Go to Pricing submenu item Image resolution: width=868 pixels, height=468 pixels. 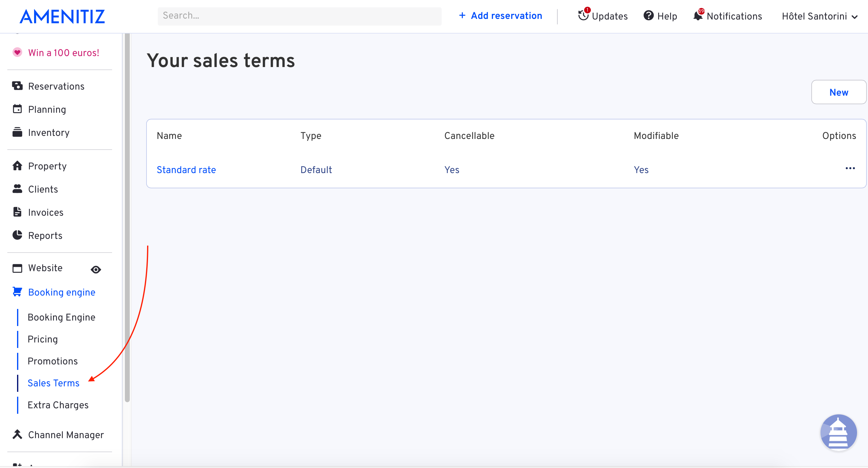[x=43, y=339]
